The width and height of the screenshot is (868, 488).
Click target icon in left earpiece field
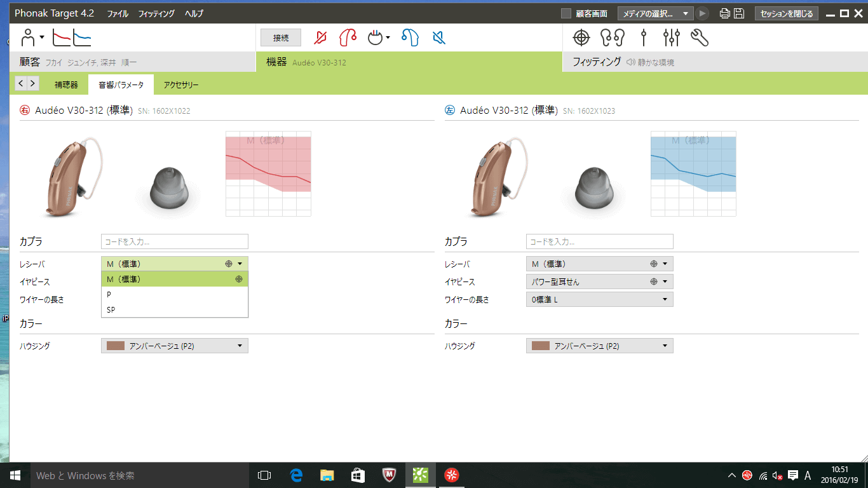pyautogui.click(x=653, y=281)
